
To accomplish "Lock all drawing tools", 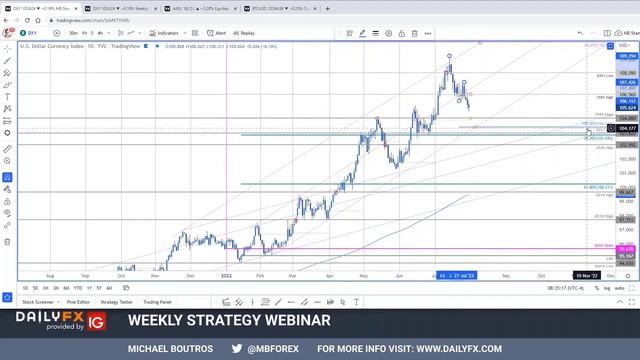I will [x=7, y=202].
